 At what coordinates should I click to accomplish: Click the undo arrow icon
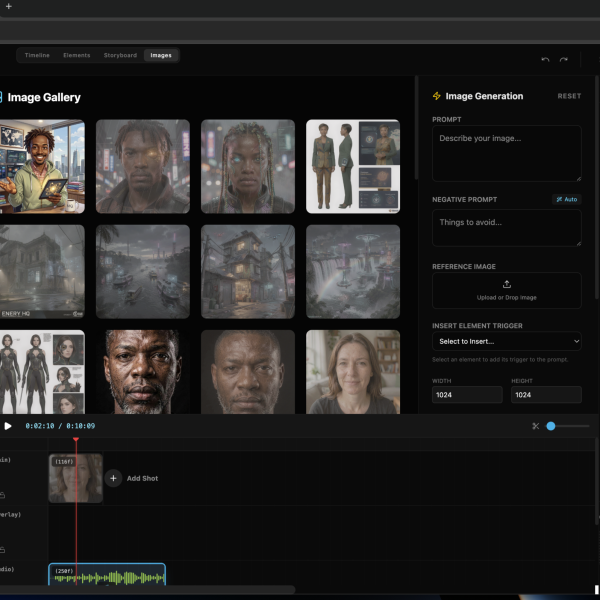pyautogui.click(x=545, y=59)
